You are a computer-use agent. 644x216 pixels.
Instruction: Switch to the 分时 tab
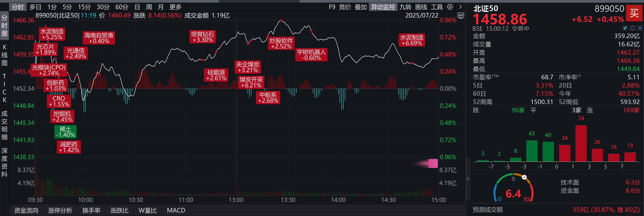point(18,7)
